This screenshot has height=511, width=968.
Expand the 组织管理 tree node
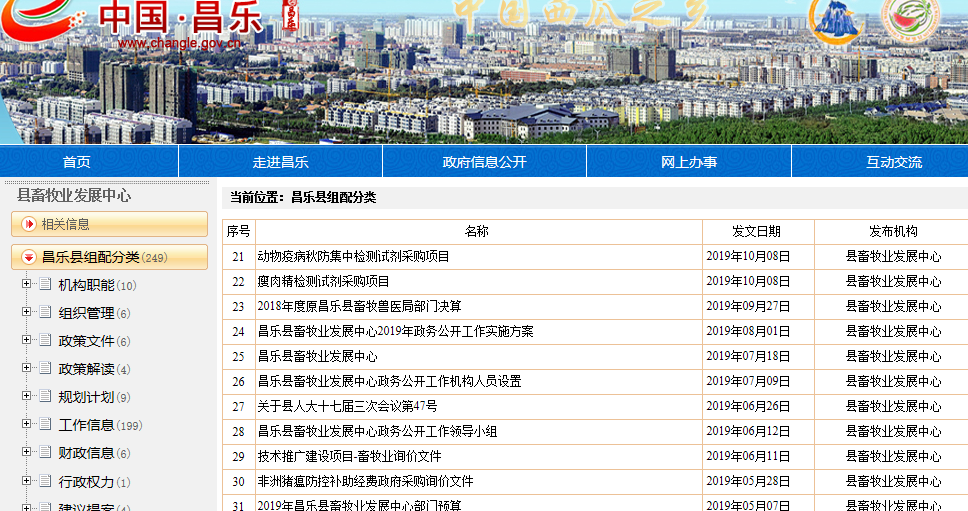pos(26,313)
